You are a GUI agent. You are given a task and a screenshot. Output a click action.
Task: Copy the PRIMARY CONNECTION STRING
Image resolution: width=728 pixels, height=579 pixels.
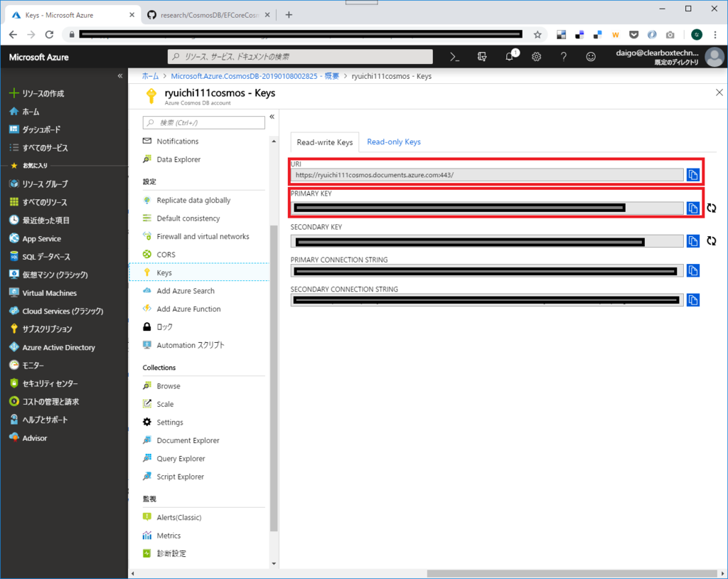click(x=692, y=270)
